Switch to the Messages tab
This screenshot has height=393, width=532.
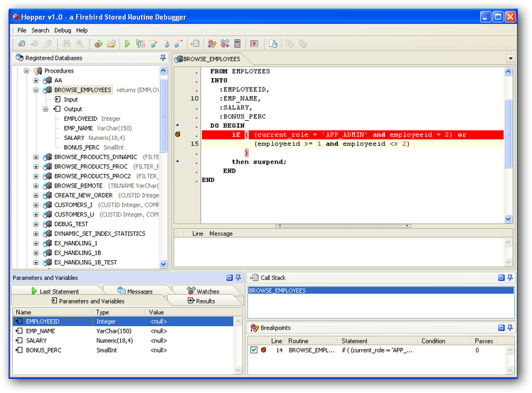[136, 291]
